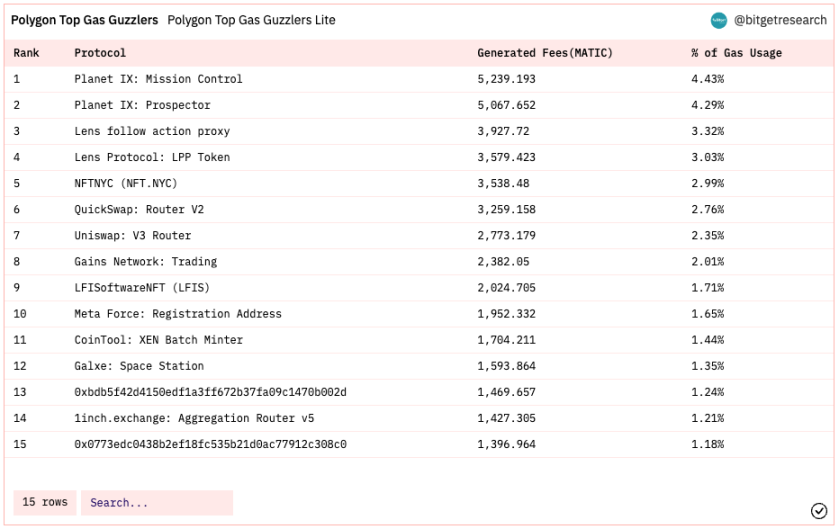Select Meta Force: Registration Address cell

click(x=178, y=314)
